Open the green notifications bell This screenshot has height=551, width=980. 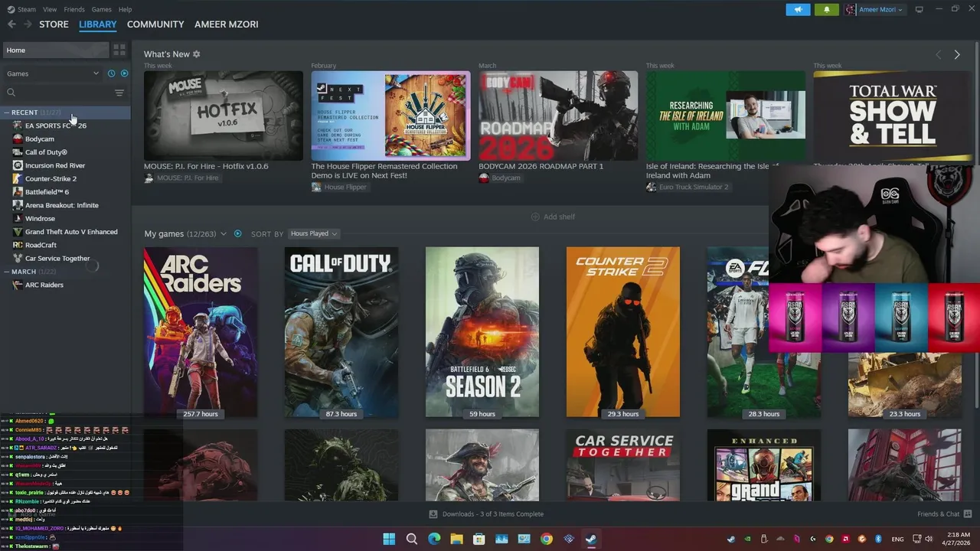click(x=826, y=9)
